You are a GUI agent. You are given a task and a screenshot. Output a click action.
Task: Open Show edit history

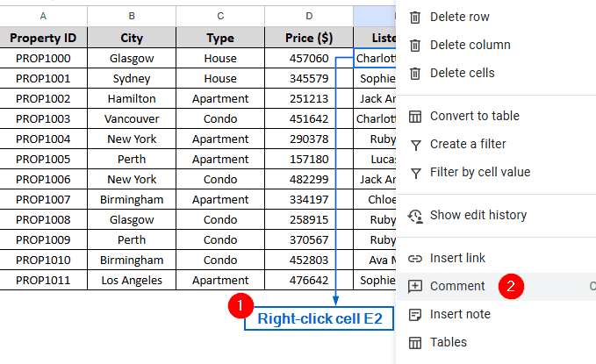pyautogui.click(x=496, y=216)
